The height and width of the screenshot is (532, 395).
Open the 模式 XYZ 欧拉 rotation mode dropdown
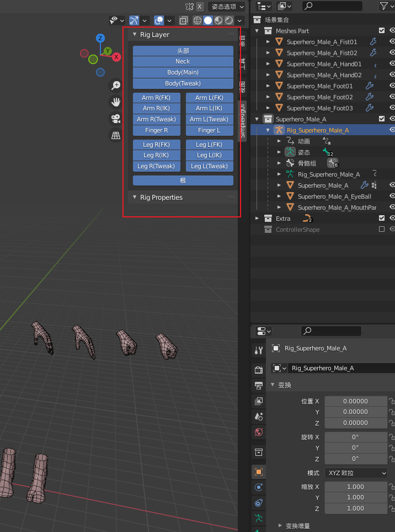(x=356, y=472)
